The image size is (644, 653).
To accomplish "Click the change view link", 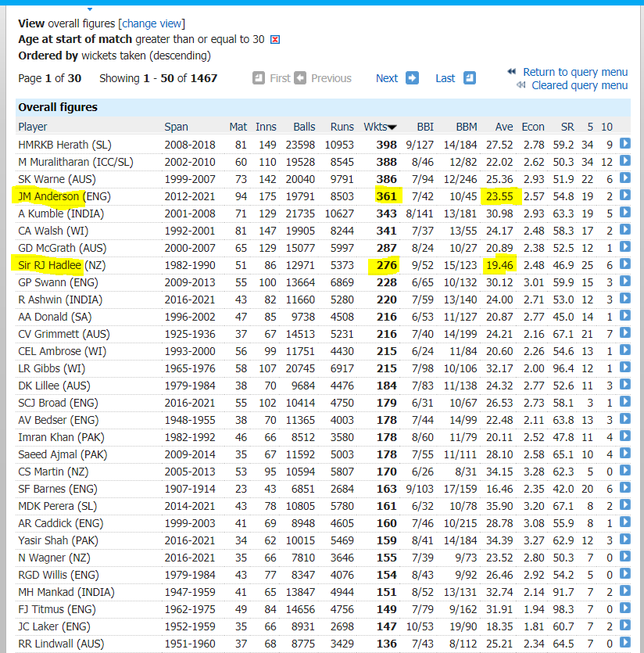I will (152, 24).
